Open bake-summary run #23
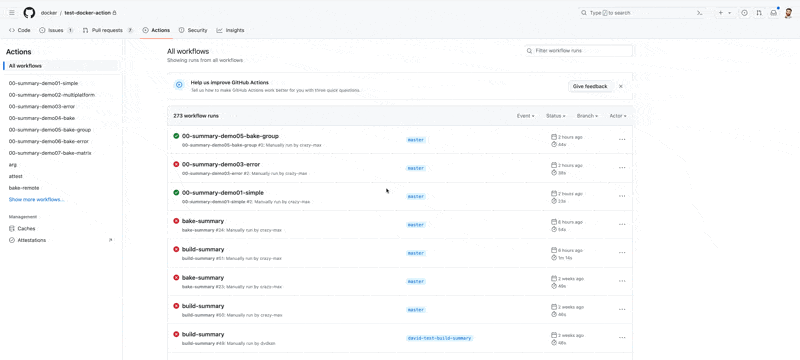 tap(203, 277)
